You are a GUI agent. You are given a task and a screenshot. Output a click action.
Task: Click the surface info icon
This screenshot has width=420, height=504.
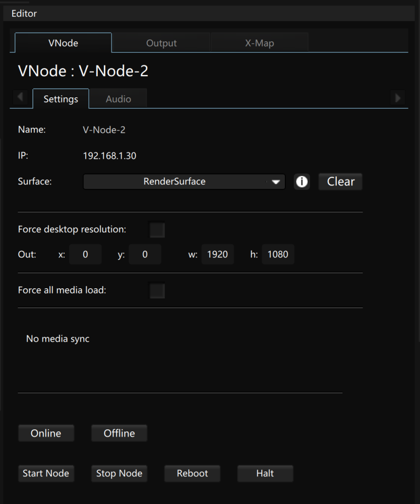[x=302, y=182]
